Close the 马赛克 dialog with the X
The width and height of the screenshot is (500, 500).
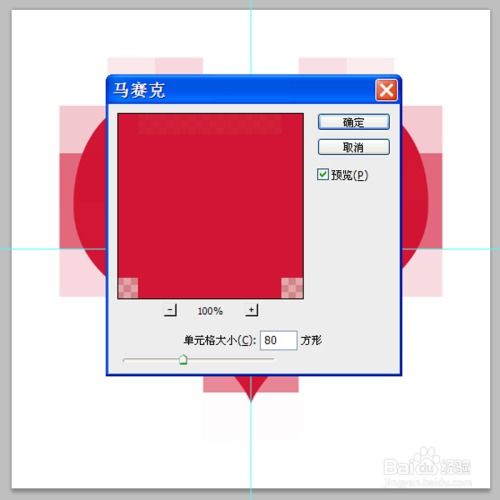click(x=386, y=90)
